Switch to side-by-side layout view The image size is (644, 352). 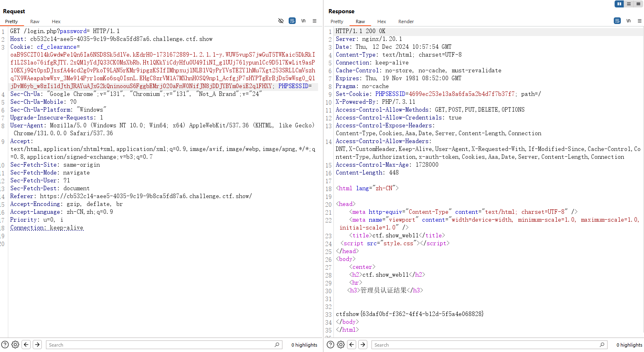coord(619,4)
